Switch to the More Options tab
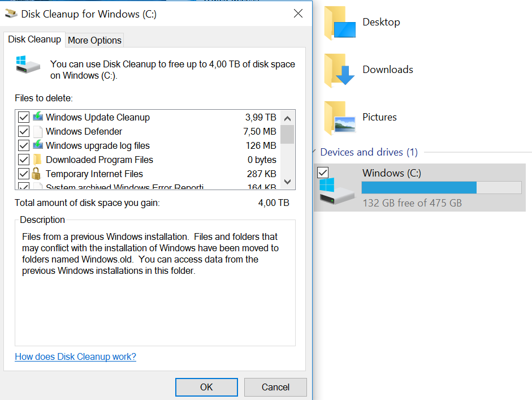Screen dimensions: 532x400 94,40
